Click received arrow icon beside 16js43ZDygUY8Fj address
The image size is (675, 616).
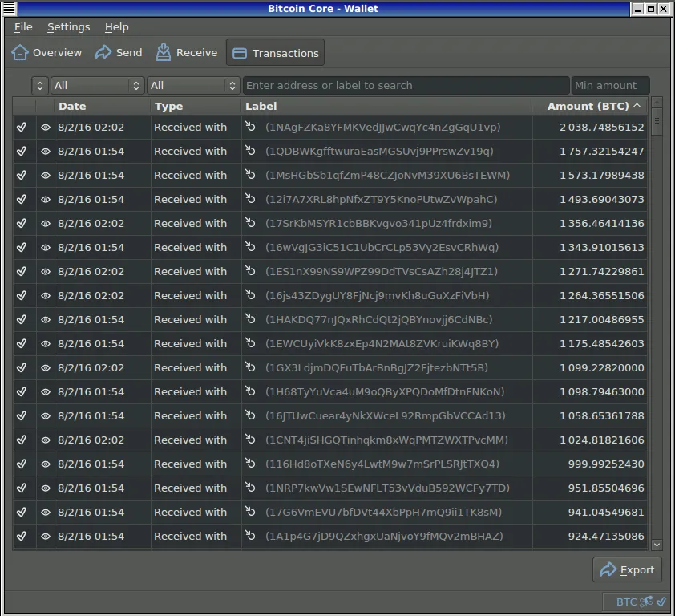[250, 295]
